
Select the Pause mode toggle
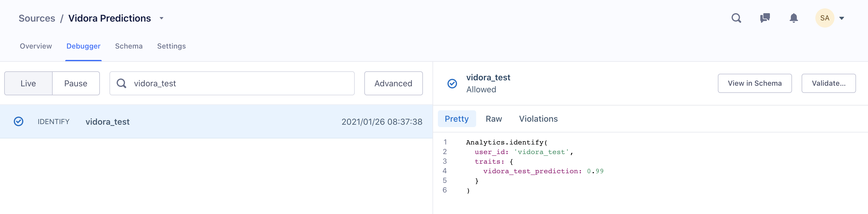pos(76,83)
